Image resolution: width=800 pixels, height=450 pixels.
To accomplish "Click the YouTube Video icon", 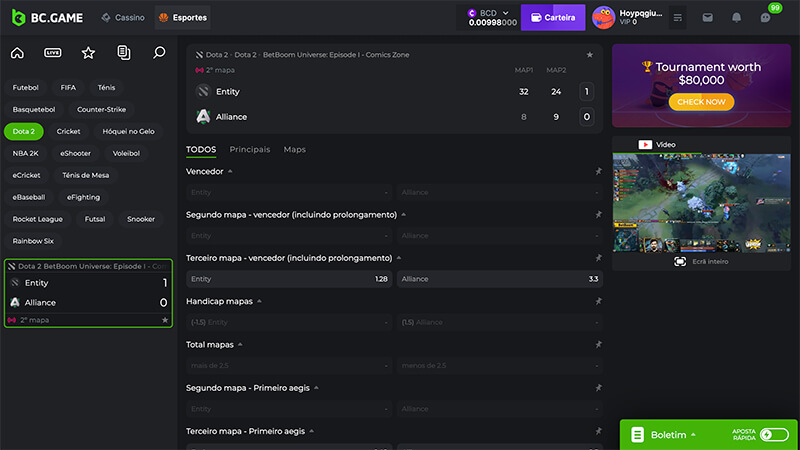I will click(645, 145).
